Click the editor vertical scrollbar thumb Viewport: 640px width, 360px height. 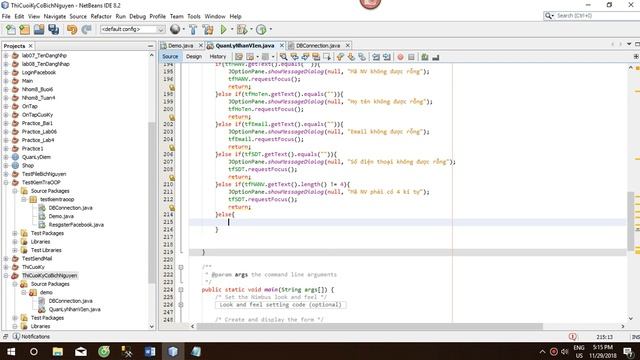(631, 220)
